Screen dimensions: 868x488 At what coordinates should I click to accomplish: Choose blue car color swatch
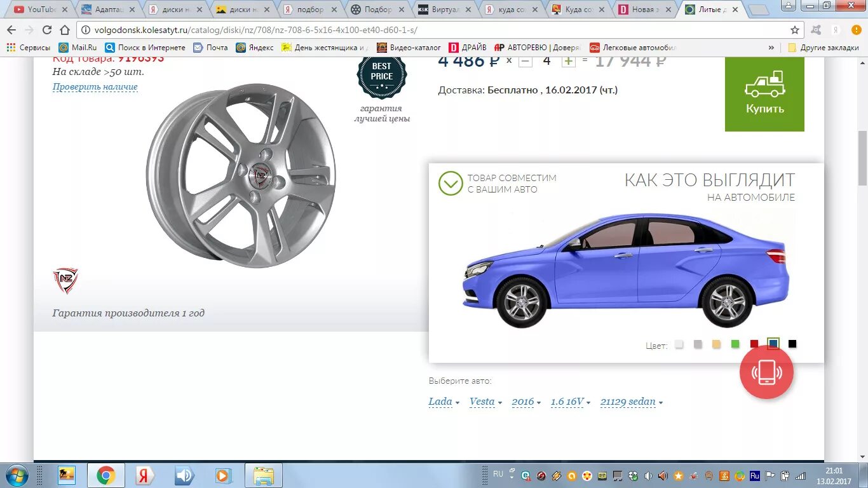773,344
